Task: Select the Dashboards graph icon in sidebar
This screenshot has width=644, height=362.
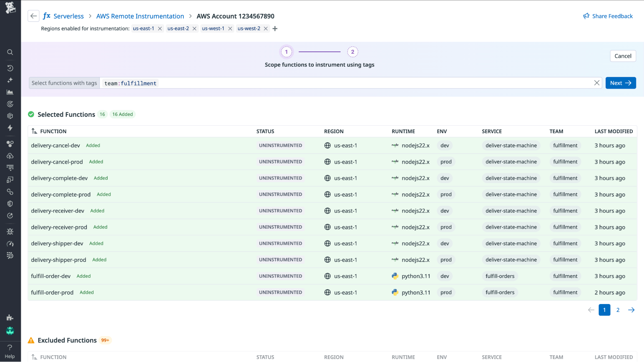Action: click(x=10, y=92)
